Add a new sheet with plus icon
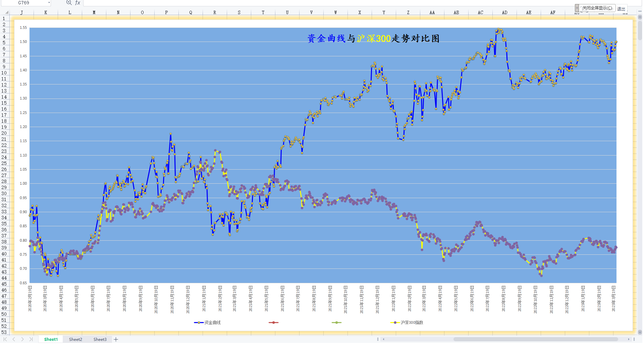Screen dimensions: 644x362 coord(116,339)
